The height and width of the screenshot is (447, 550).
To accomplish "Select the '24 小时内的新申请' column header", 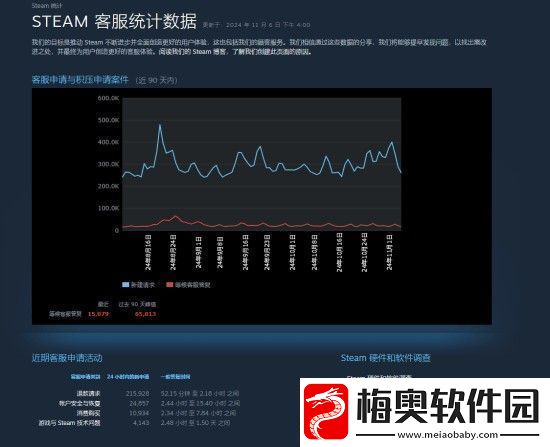I will (128, 376).
